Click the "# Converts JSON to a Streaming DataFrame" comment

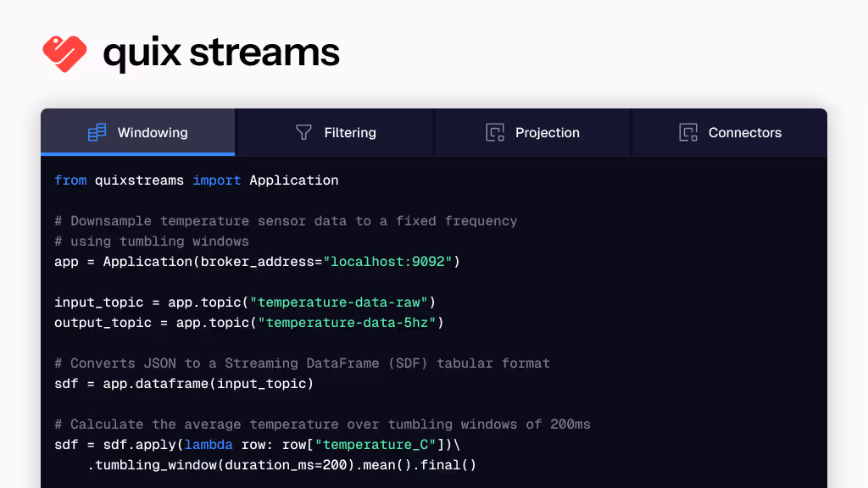[x=303, y=363]
